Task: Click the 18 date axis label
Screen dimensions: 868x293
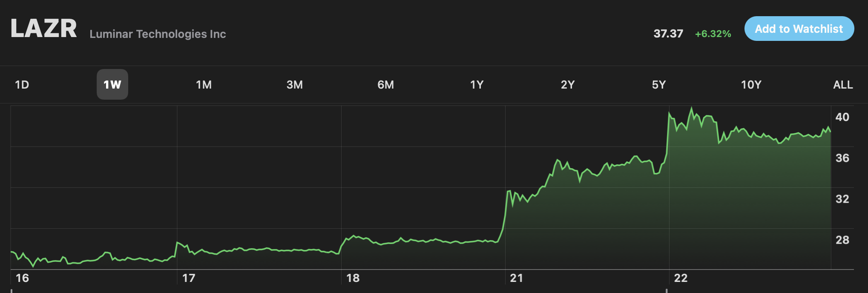Action: click(x=353, y=278)
